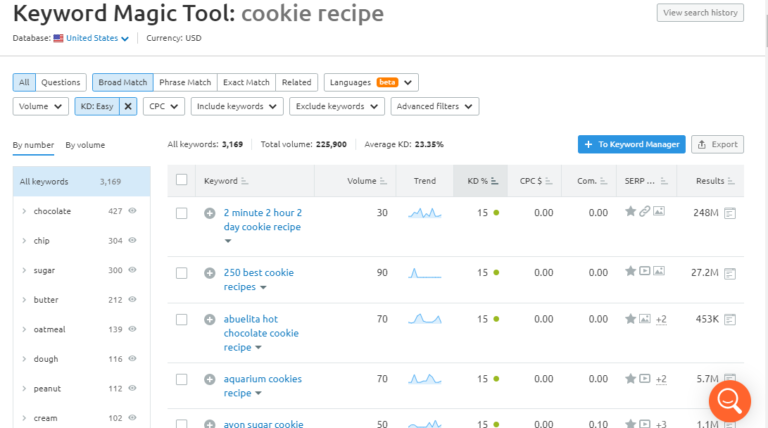Toggle the eye icon for chocolate group

click(132, 211)
